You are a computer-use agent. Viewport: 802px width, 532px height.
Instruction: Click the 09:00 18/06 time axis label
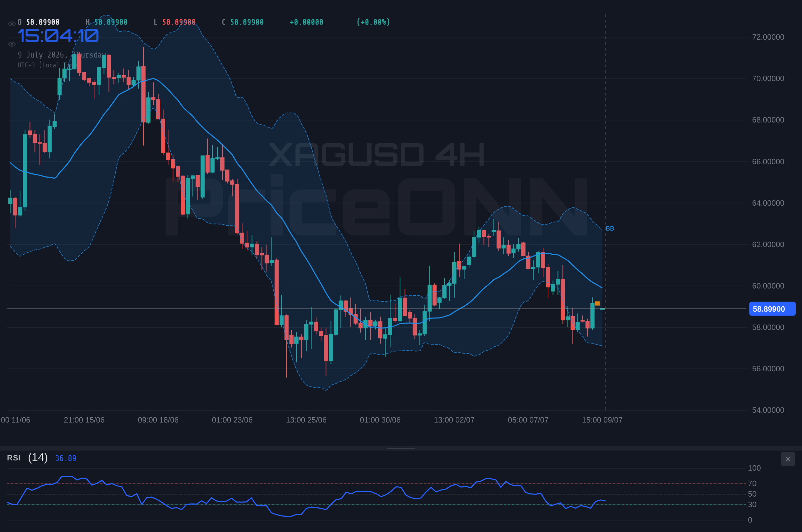tap(158, 420)
